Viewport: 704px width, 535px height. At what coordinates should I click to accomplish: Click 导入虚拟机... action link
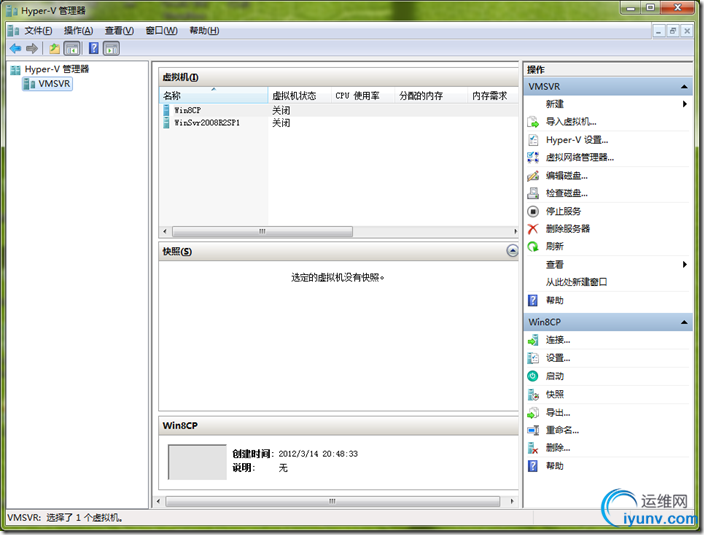click(571, 122)
